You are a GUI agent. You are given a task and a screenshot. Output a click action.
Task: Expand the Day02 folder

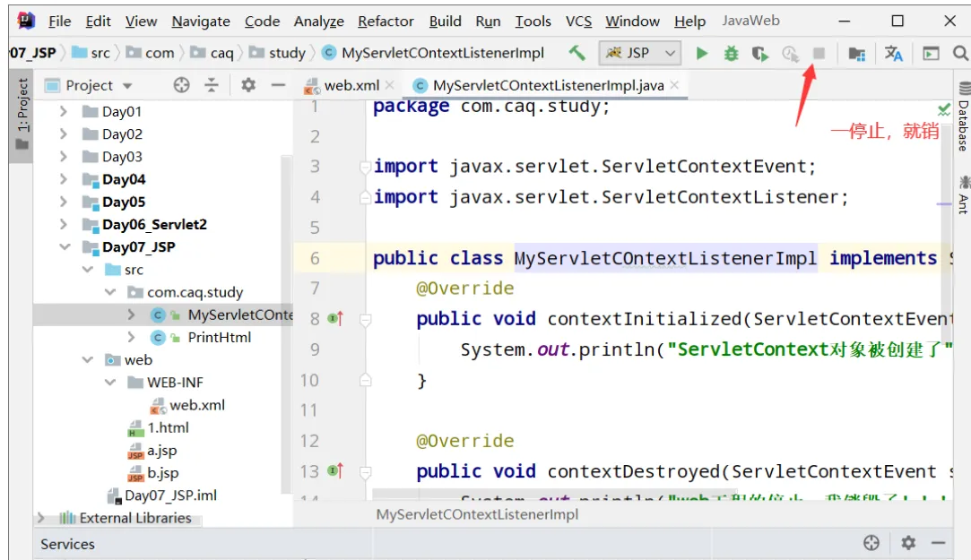click(63, 134)
